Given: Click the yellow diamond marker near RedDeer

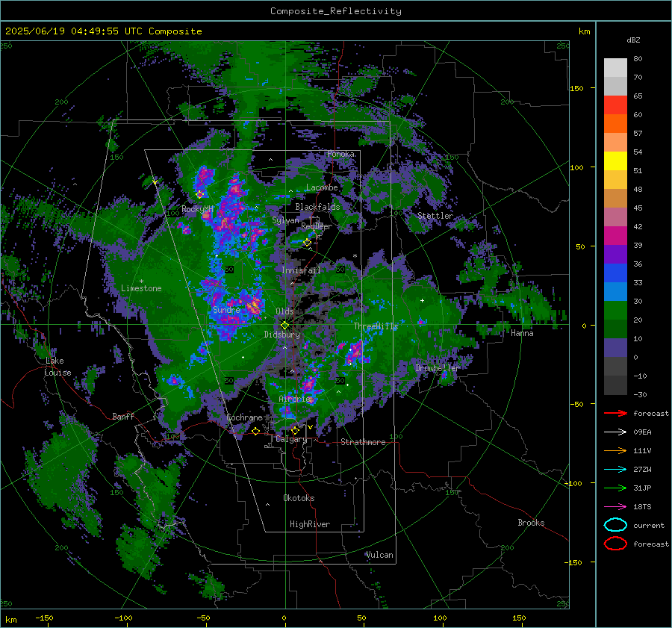Looking at the screenshot, I should (308, 243).
